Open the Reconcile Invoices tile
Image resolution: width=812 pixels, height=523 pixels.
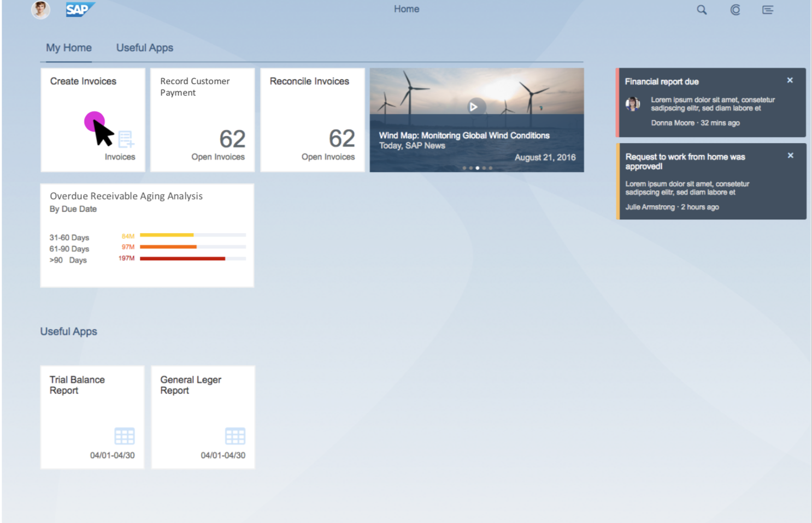[313, 120]
